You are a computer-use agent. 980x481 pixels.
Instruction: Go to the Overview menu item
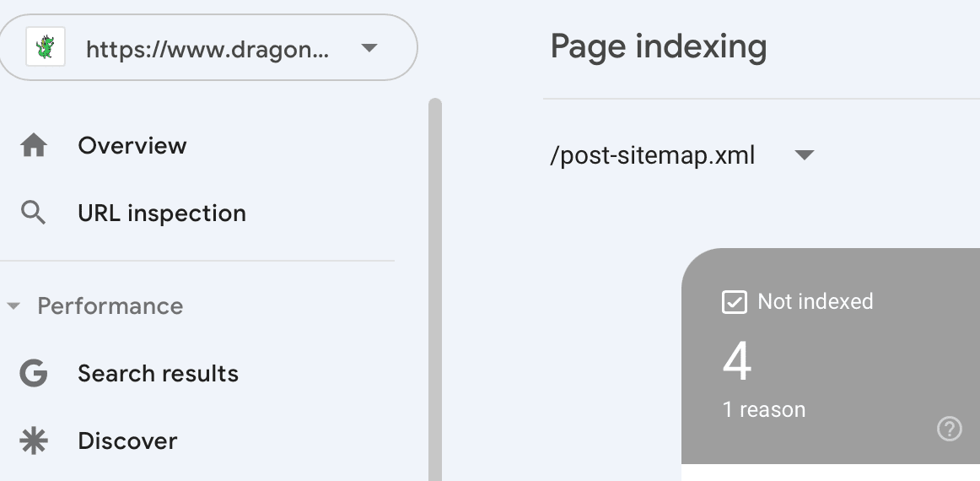click(x=132, y=146)
